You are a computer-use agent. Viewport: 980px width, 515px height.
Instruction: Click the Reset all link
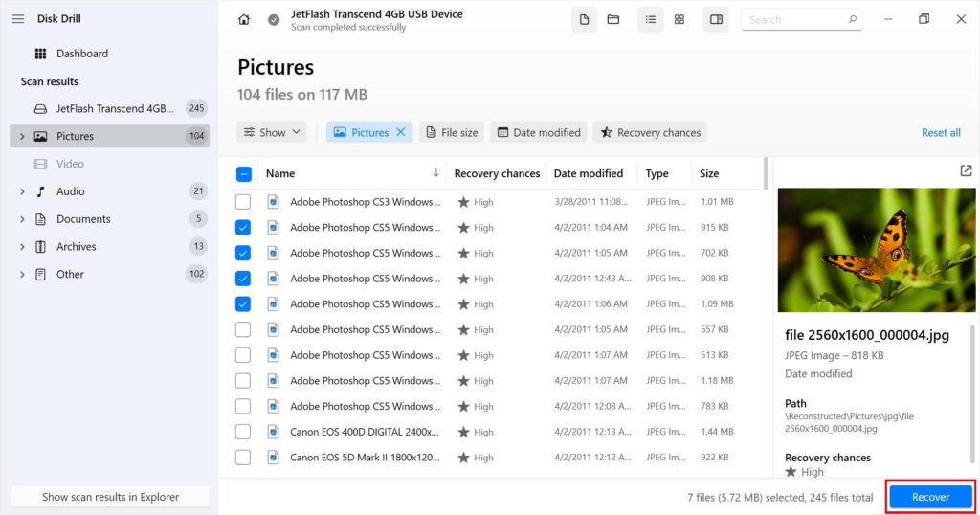(941, 133)
